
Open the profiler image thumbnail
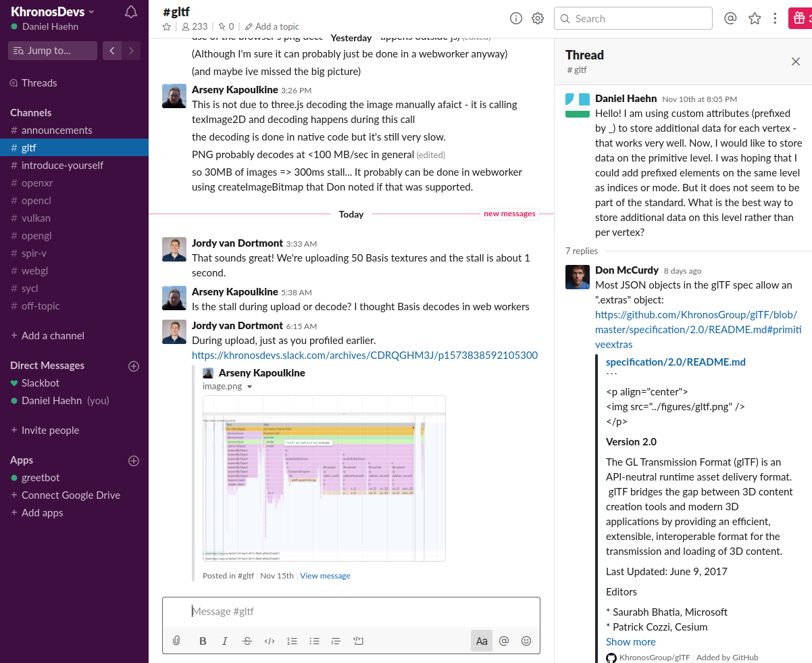(x=324, y=478)
